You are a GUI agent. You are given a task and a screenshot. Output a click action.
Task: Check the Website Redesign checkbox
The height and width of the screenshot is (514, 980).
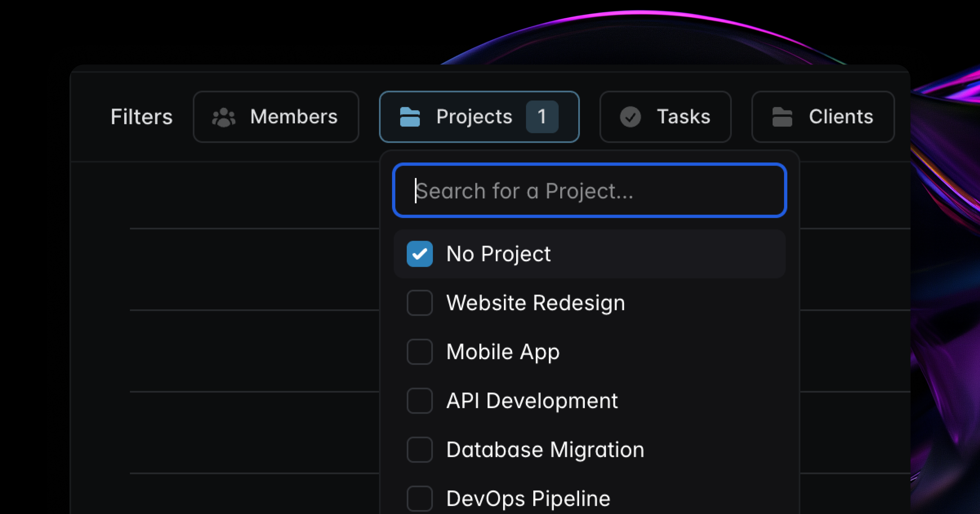coord(419,303)
